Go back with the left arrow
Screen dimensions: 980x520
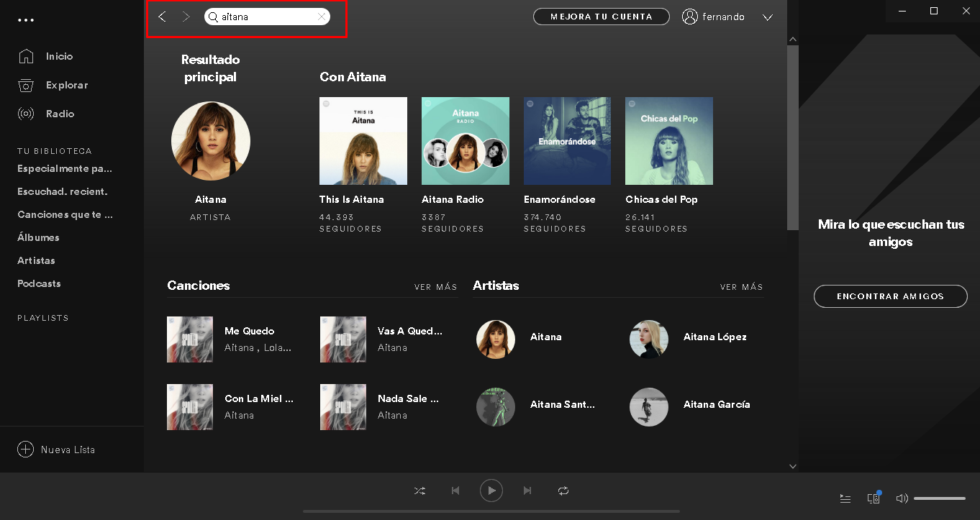(x=162, y=17)
